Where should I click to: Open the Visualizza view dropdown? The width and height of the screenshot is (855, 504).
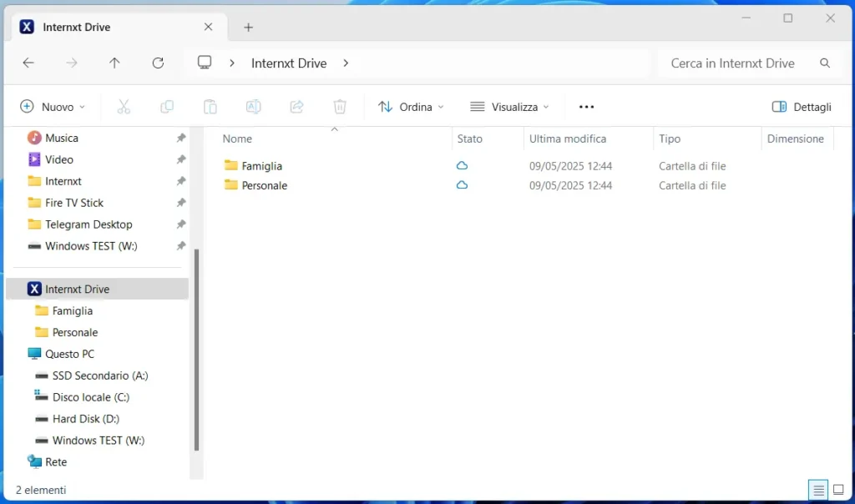point(509,107)
